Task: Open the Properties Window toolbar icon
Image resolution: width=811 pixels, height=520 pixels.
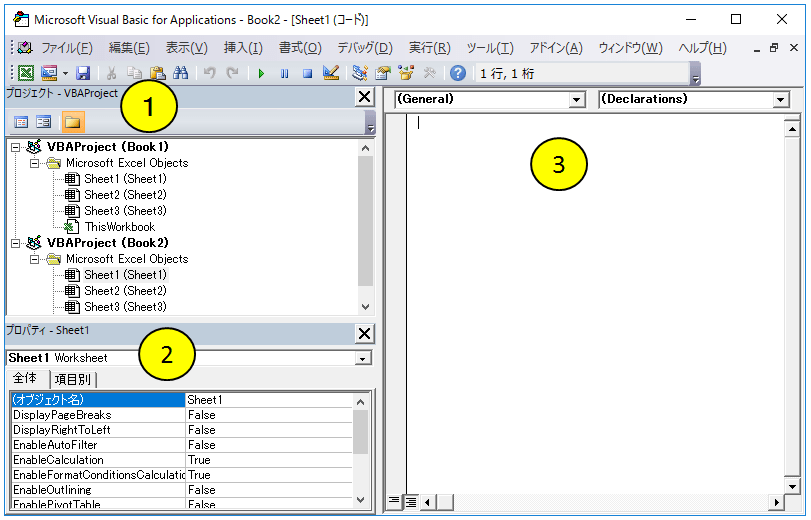Action: coord(383,73)
